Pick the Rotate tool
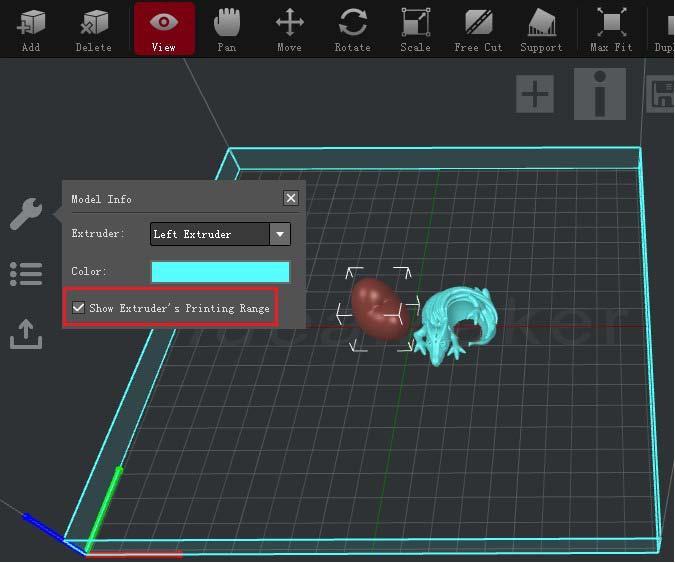The image size is (675, 563). click(353, 29)
